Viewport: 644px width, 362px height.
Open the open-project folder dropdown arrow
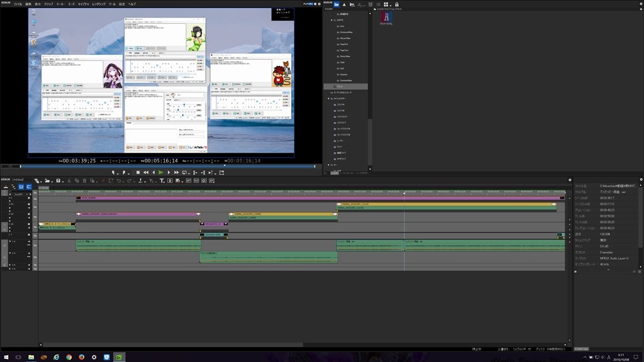pyautogui.click(x=52, y=181)
